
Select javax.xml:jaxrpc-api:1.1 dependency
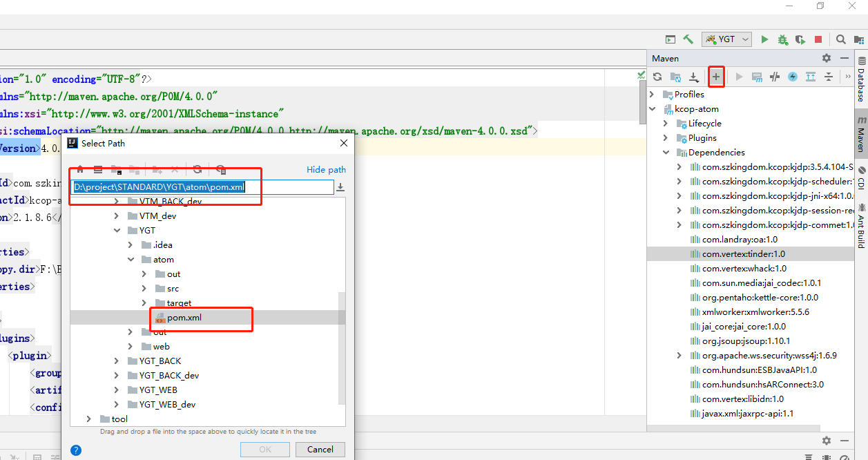pos(748,413)
